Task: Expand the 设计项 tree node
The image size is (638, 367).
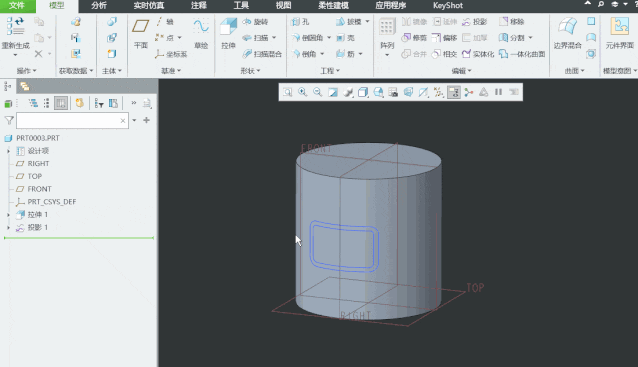Action: point(9,151)
